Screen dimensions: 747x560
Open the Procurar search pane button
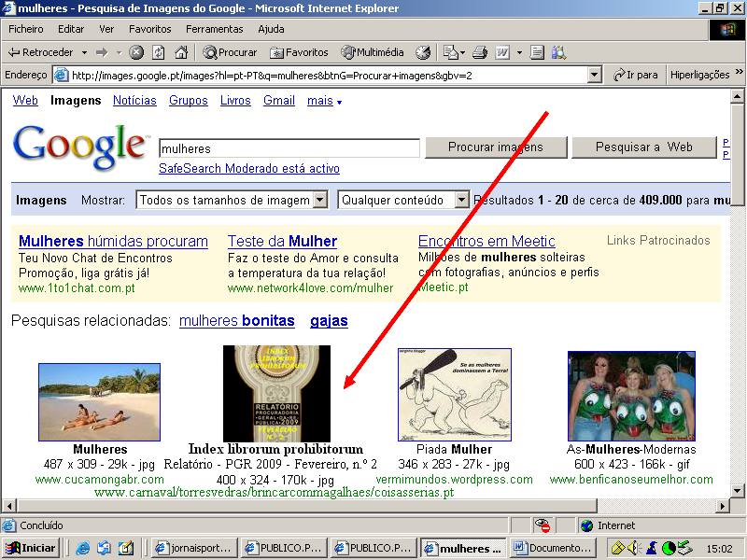coord(230,52)
